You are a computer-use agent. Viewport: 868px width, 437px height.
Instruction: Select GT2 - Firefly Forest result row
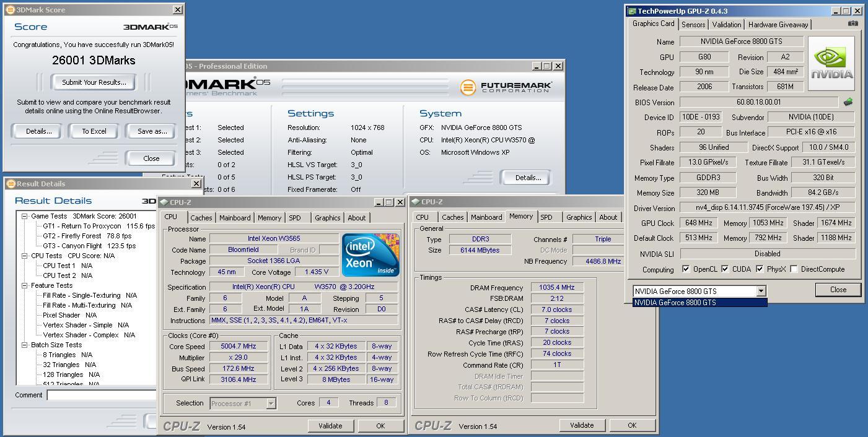point(87,236)
